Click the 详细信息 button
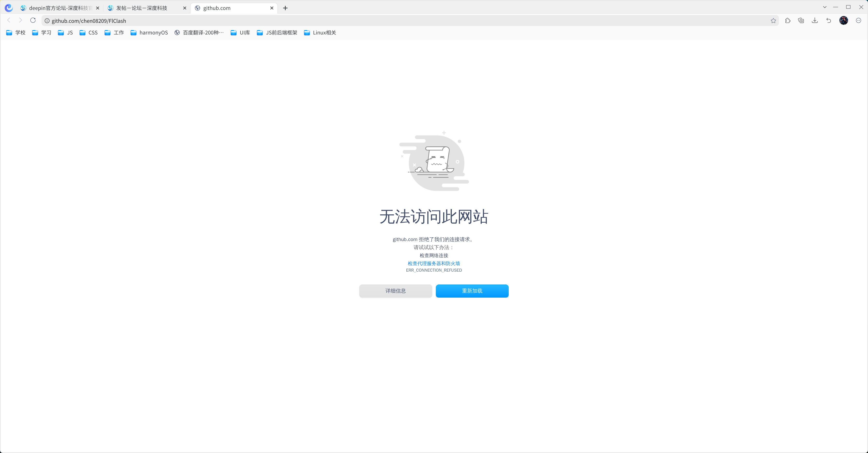Viewport: 868px width, 453px height. (395, 291)
